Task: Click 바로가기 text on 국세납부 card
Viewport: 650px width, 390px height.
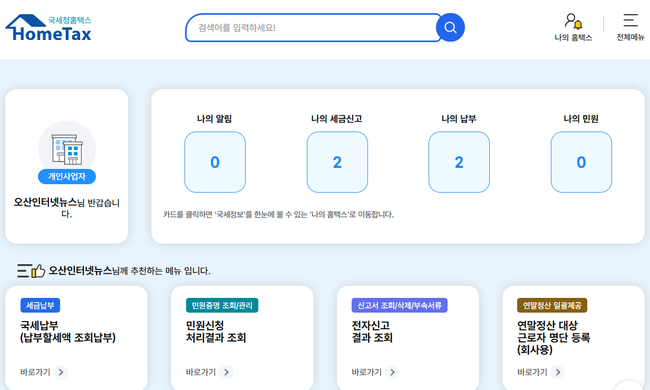Action: pos(35,372)
